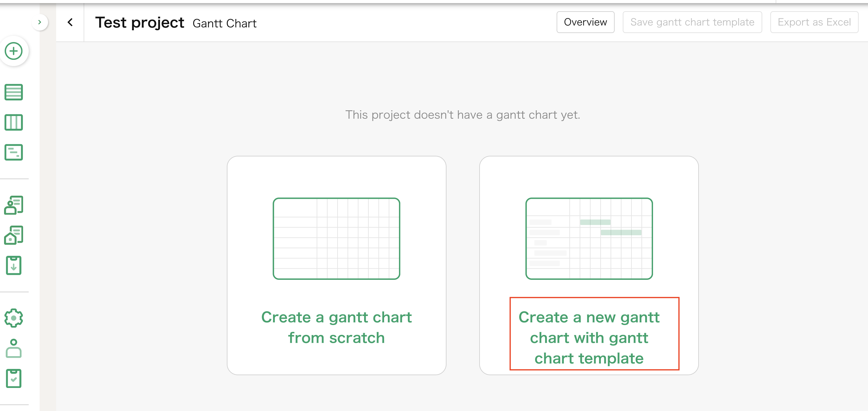Click the clipboard checkmark icon
868x411 pixels.
coord(13,378)
